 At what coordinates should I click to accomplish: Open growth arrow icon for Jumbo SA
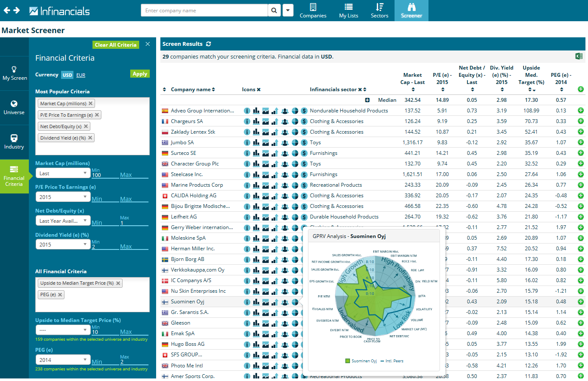[x=275, y=143]
